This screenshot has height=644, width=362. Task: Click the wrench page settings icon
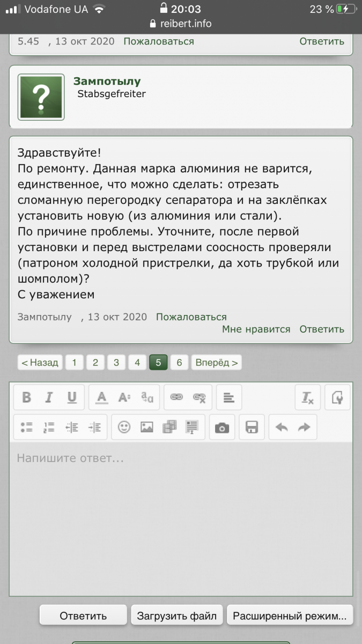337,398
